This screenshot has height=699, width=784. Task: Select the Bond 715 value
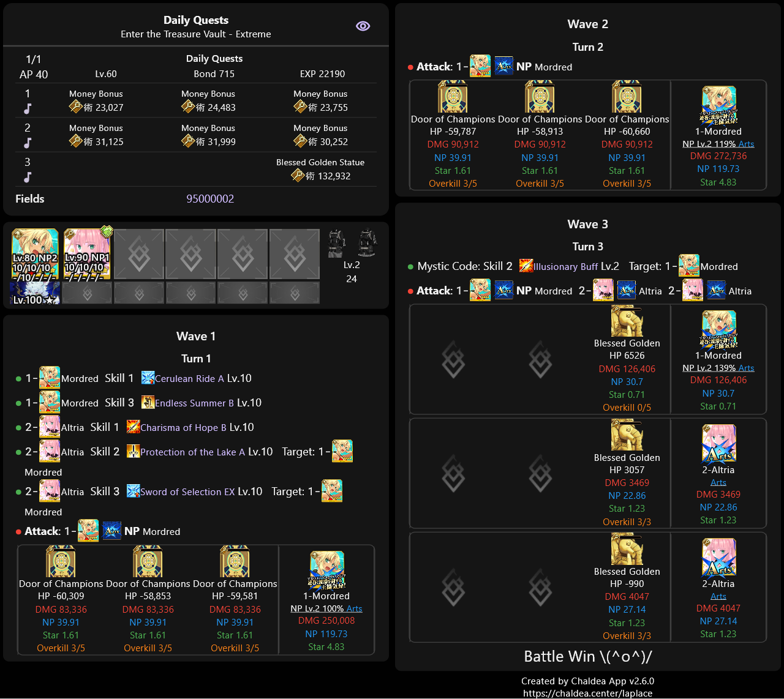(x=214, y=74)
